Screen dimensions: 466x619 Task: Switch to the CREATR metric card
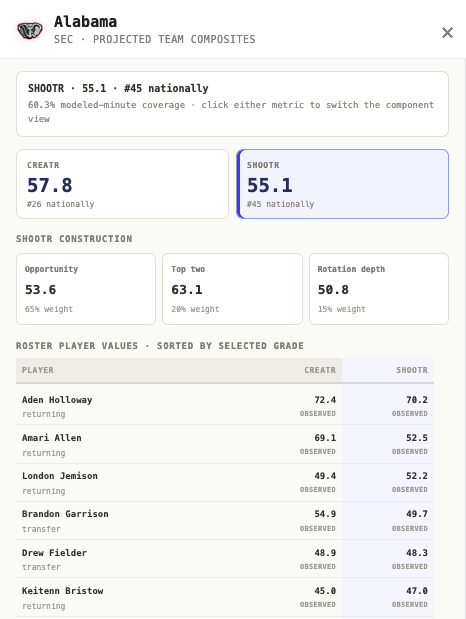[x=122, y=184]
